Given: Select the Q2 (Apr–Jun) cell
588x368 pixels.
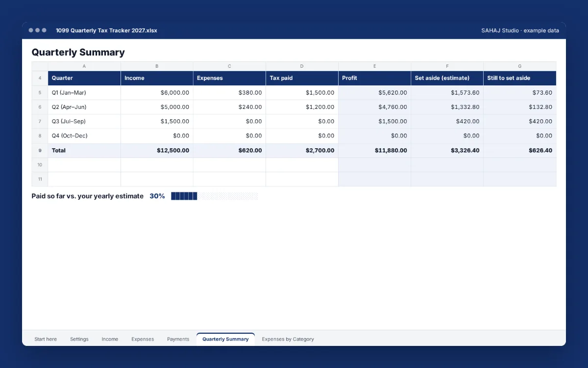Looking at the screenshot, I should [x=84, y=107].
